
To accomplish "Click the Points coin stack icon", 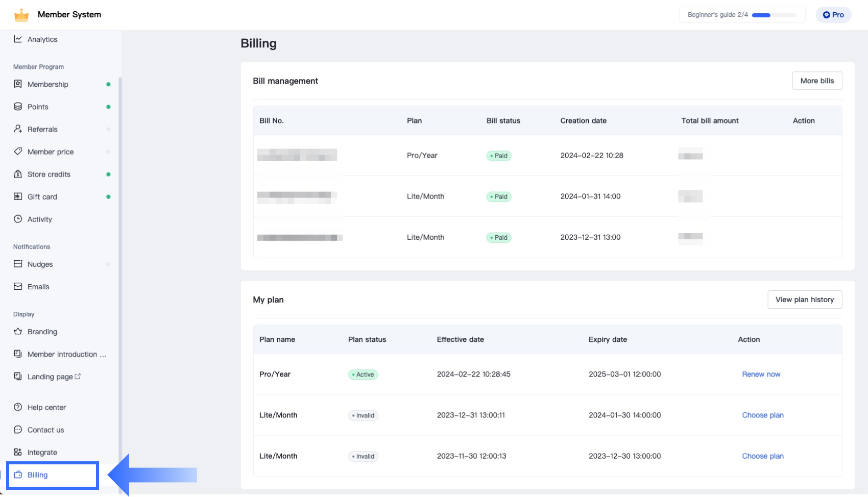I will (18, 107).
